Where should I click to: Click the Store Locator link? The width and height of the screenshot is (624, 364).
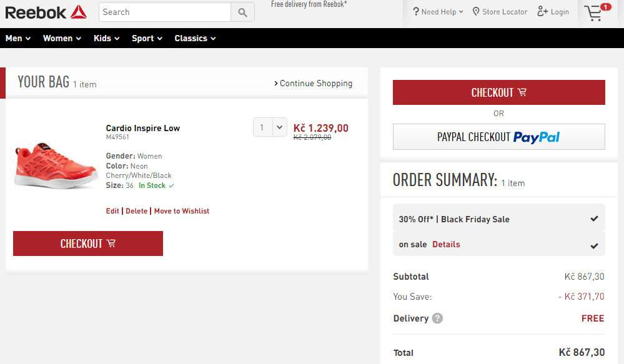click(500, 11)
